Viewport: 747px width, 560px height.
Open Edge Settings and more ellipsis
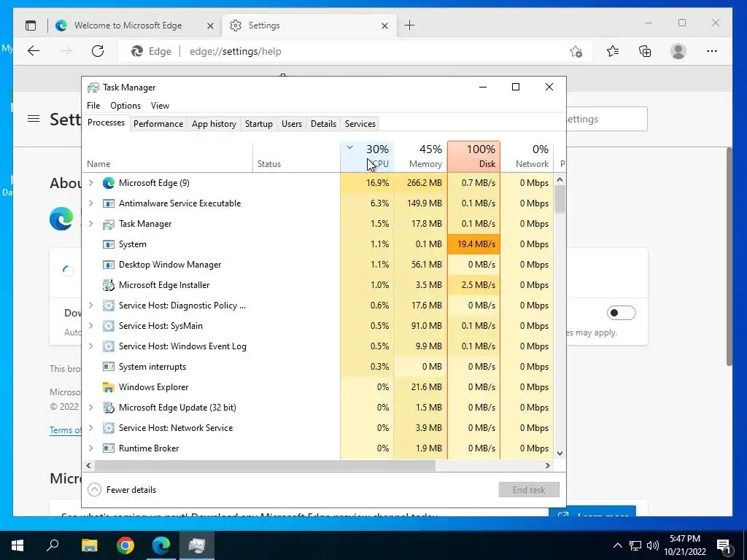pos(712,51)
